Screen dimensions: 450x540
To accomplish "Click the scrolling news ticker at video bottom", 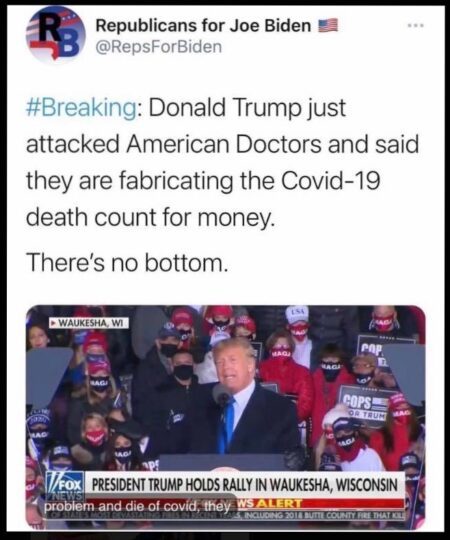I will (x=226, y=516).
